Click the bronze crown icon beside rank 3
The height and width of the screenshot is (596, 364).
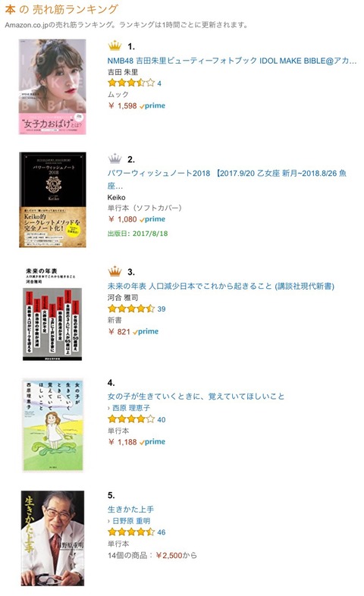115,271
